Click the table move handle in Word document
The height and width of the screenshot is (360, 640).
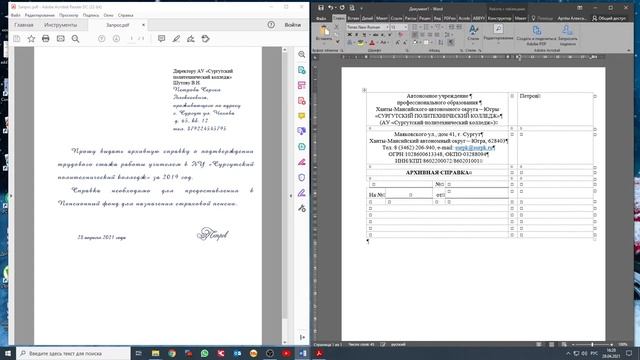coord(364,90)
